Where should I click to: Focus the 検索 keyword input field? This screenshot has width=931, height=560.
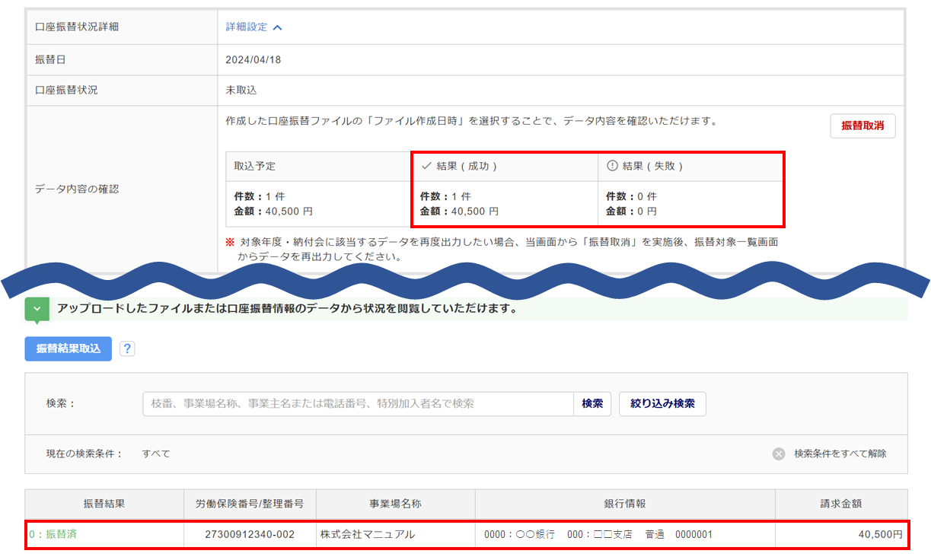tap(358, 404)
